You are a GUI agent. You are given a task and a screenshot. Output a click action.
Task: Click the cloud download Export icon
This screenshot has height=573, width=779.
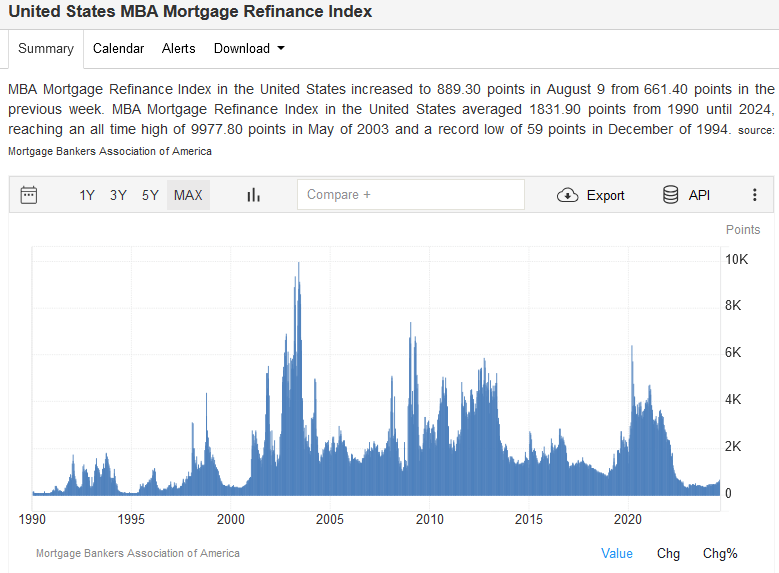[568, 195]
